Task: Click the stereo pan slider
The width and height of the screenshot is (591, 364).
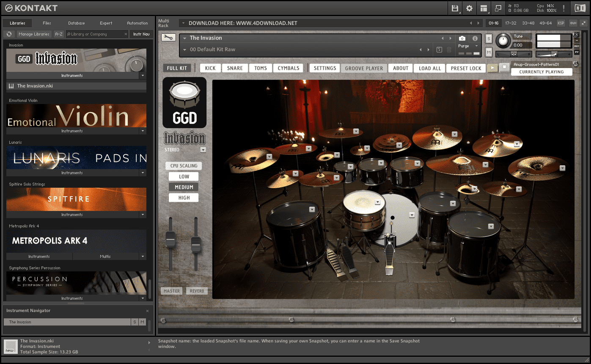Action: [514, 54]
